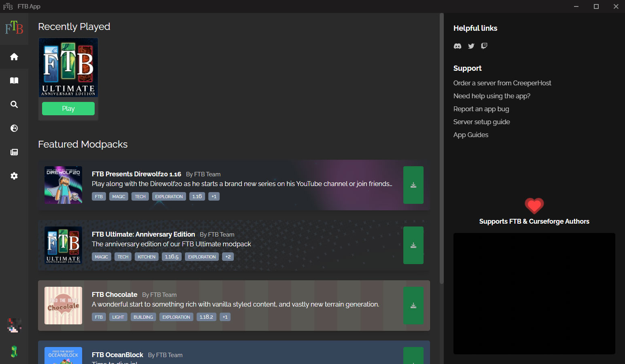Click the 1.18.2 tag on FTB Chocolate

(206, 317)
